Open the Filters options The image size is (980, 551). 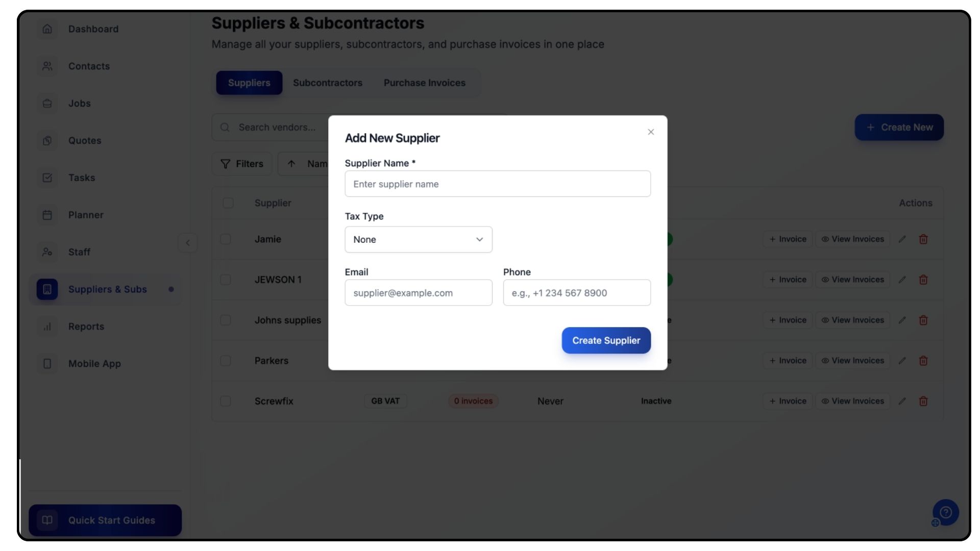[242, 164]
